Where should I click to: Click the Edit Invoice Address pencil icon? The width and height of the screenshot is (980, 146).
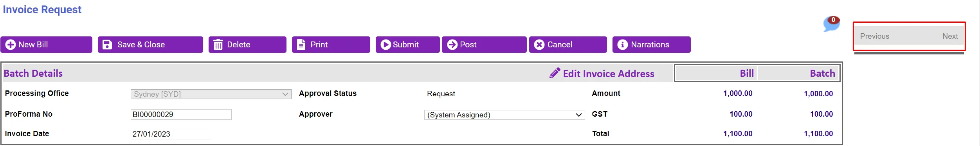point(555,73)
